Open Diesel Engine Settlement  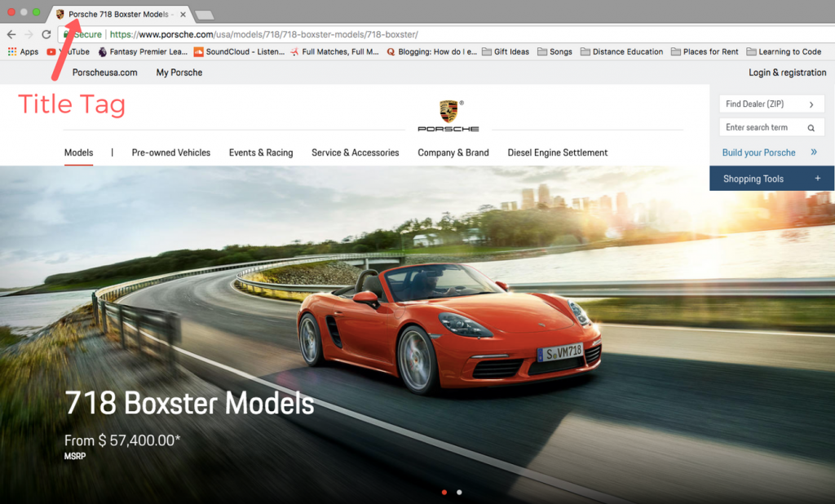pyautogui.click(x=558, y=153)
